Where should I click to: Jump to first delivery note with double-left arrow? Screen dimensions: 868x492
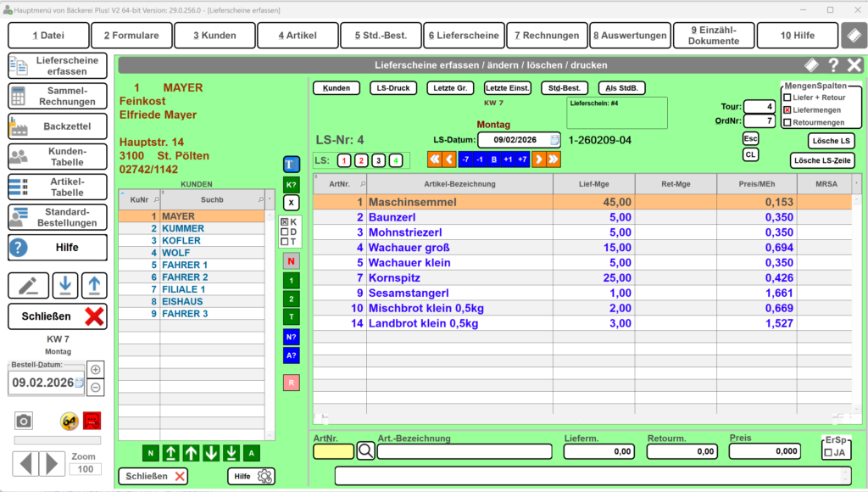[x=434, y=159]
